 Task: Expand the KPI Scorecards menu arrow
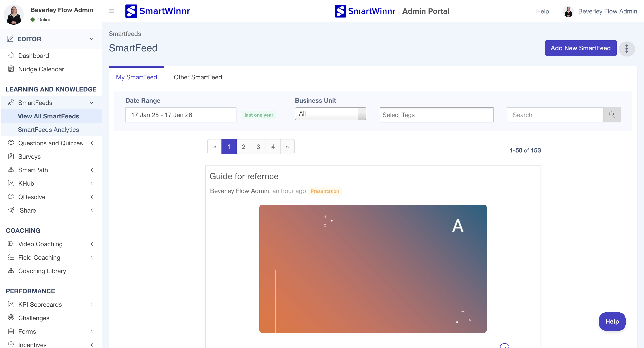click(92, 304)
